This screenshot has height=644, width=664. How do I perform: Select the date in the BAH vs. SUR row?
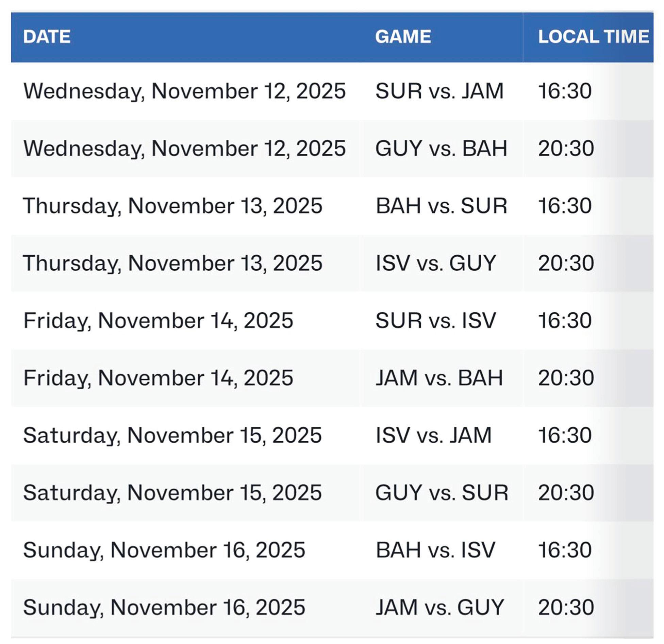[172, 206]
